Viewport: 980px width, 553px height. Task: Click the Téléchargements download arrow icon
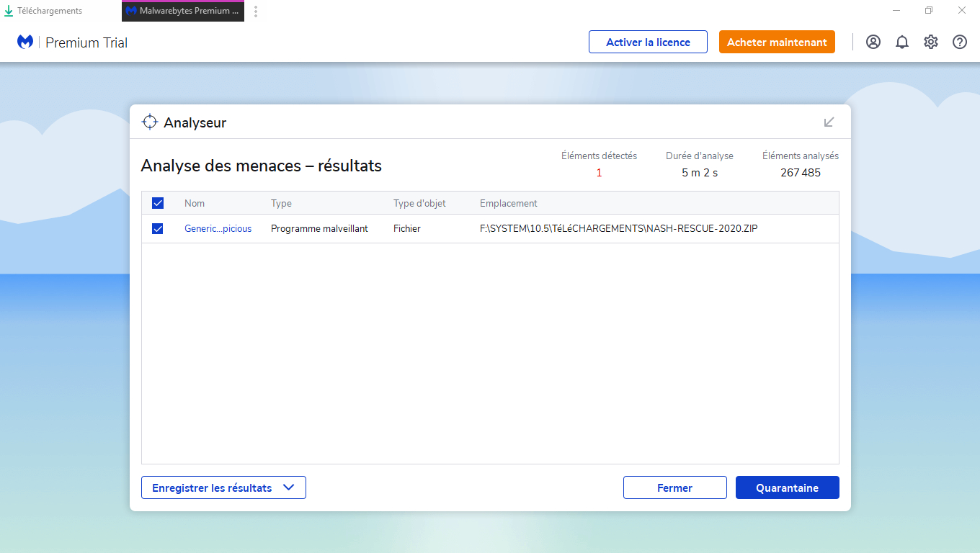coord(9,11)
